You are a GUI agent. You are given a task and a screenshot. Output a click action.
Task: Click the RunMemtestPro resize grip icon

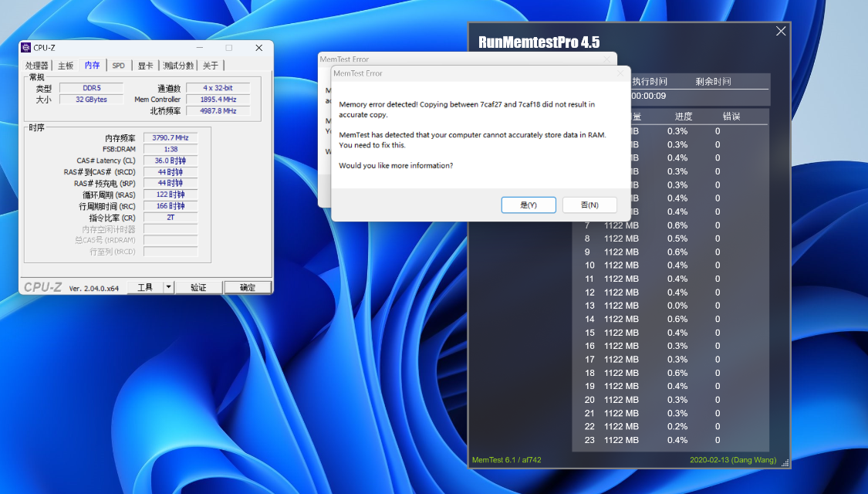785,464
